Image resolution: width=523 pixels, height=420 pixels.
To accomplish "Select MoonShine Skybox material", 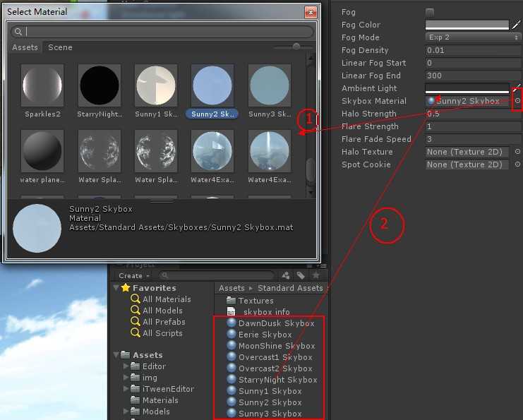I will click(271, 346).
